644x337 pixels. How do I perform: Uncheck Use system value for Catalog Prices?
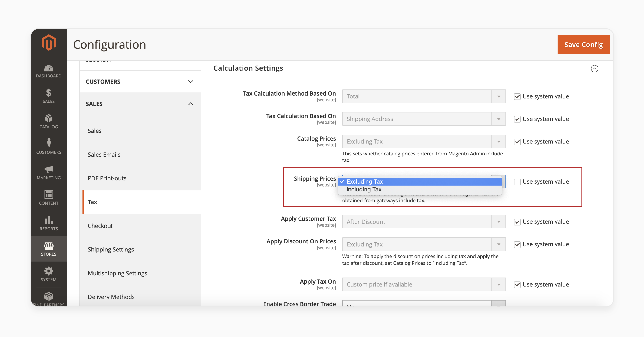tap(517, 142)
